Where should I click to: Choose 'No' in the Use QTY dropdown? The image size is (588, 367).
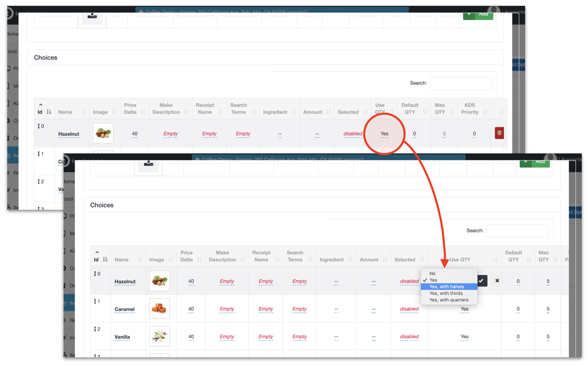click(449, 273)
